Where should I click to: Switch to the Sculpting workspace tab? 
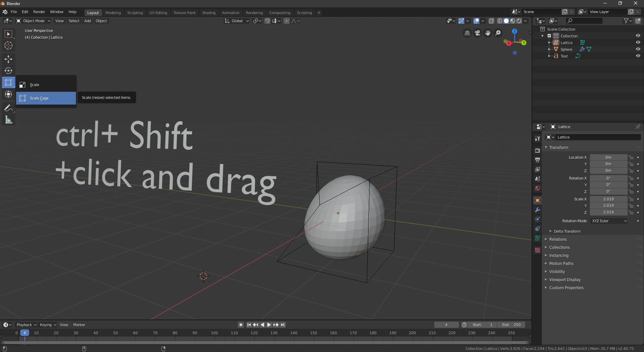[x=135, y=13]
